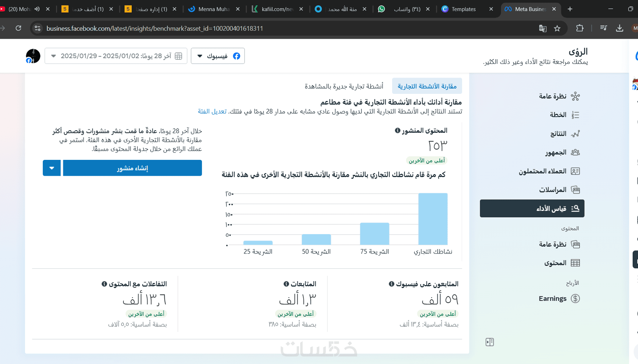Mute the YouTube tab audio icon
Viewport: 638px width, 364px height.
(x=37, y=9)
